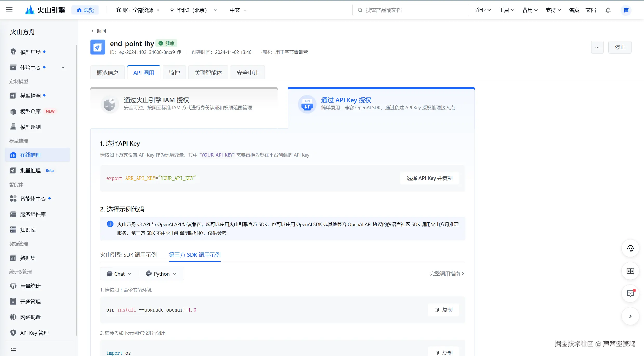Expand the Chat type dropdown

119,274
